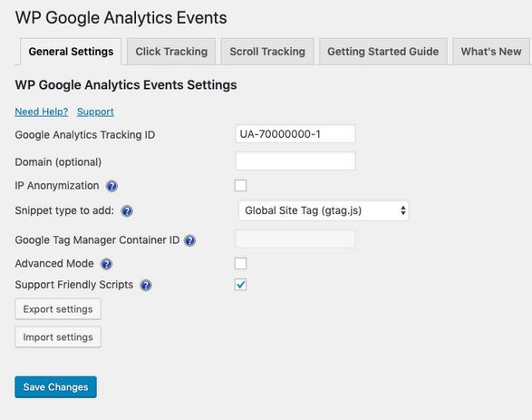Click the Support Friendly Scripts help icon
This screenshot has height=420, width=532.
146,285
